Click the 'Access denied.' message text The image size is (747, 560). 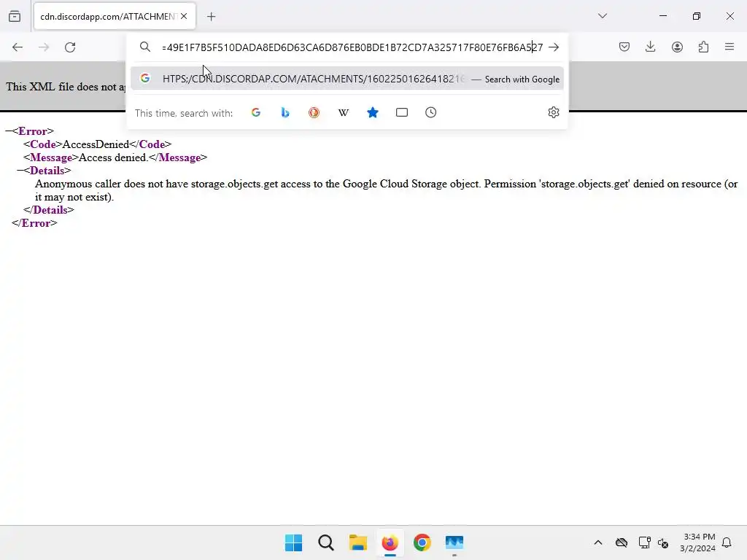pyautogui.click(x=113, y=157)
